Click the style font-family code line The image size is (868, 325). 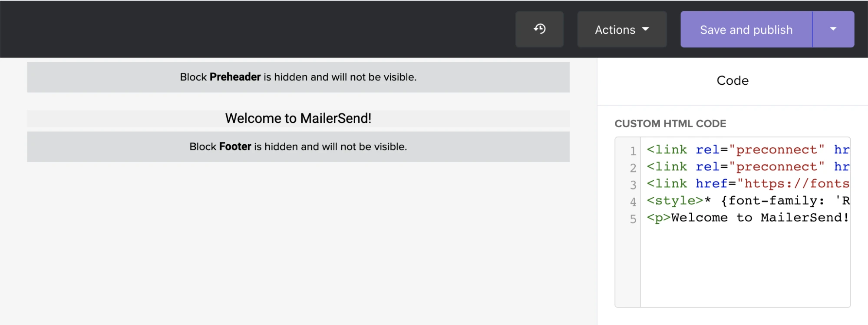747,201
